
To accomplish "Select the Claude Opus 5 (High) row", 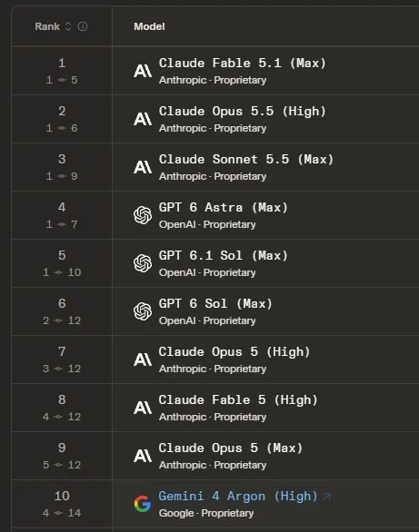I will point(215,360).
